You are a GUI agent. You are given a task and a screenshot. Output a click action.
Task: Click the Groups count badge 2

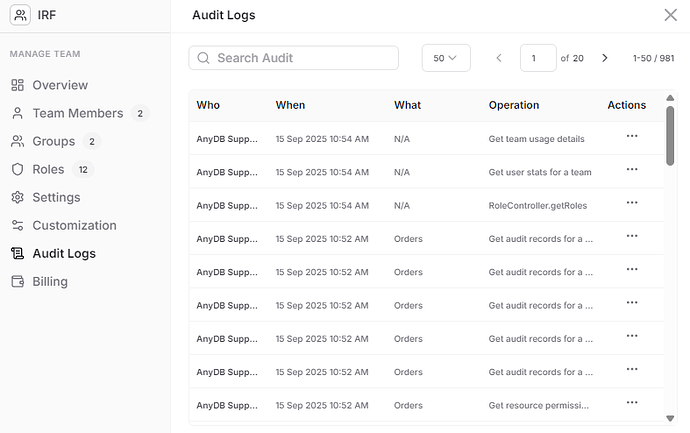tap(92, 142)
